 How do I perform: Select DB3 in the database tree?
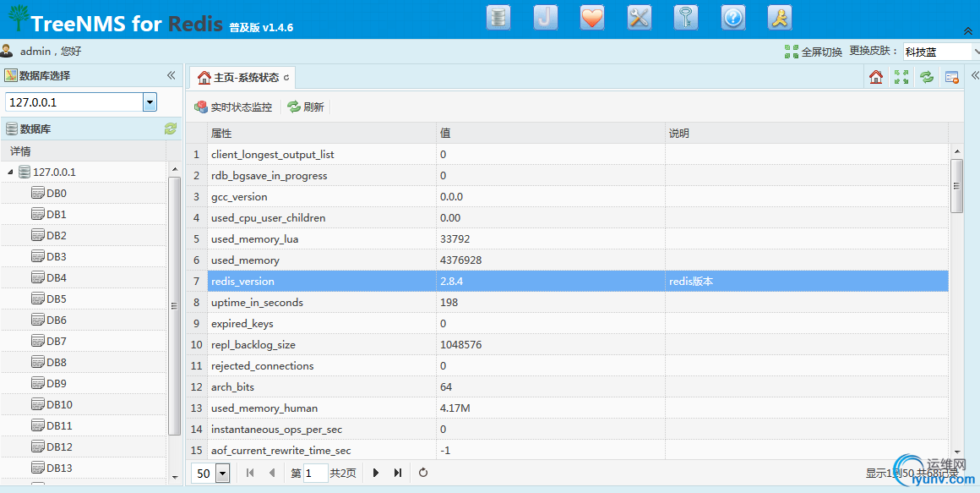(x=57, y=257)
